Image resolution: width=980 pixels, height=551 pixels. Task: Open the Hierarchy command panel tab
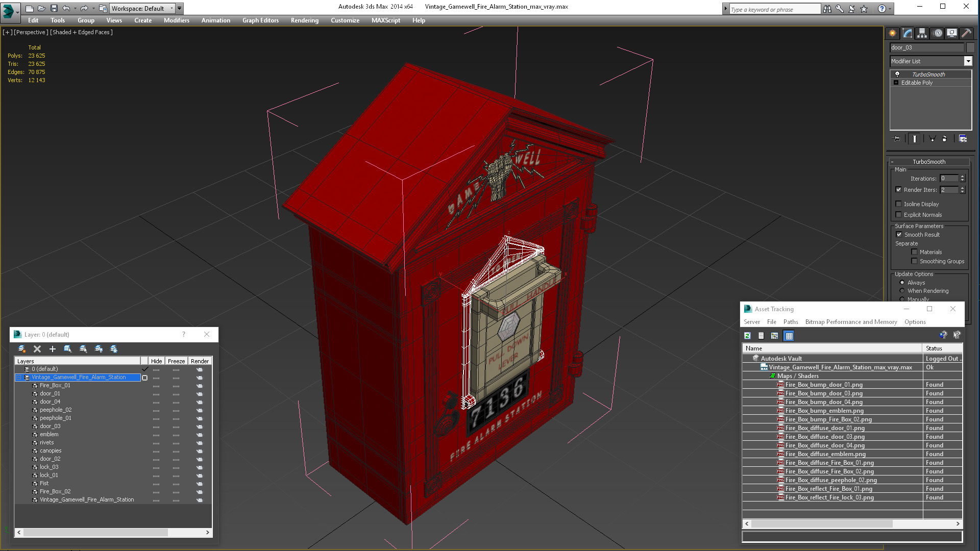(x=922, y=33)
